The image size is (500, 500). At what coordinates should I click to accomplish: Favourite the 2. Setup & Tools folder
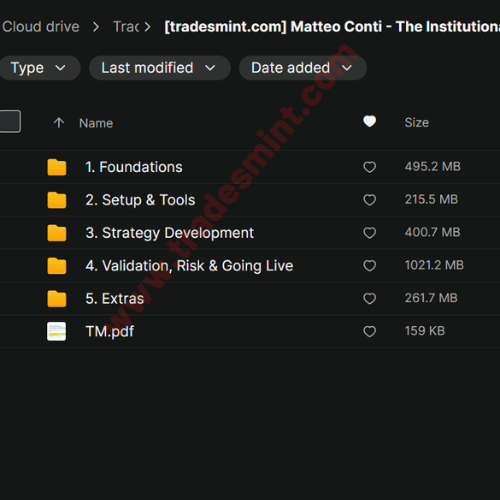369,200
